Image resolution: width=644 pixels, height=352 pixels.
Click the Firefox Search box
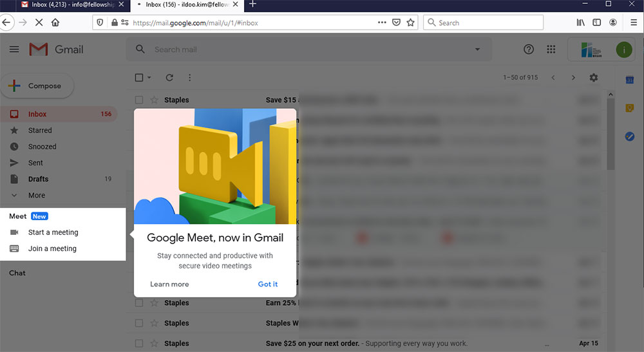(x=484, y=23)
